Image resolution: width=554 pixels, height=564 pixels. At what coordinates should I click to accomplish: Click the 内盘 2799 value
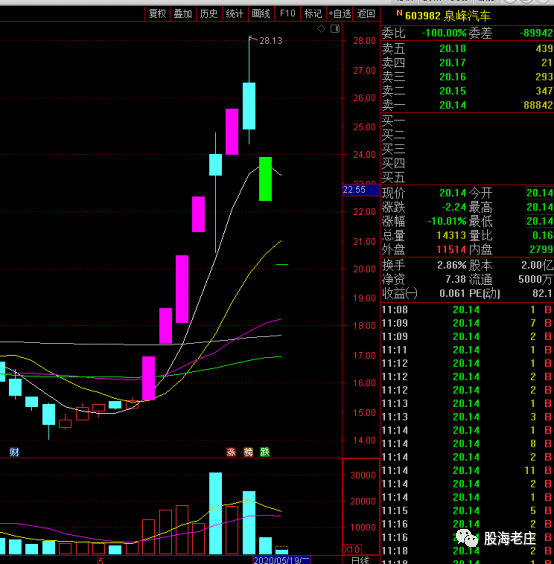(x=541, y=249)
